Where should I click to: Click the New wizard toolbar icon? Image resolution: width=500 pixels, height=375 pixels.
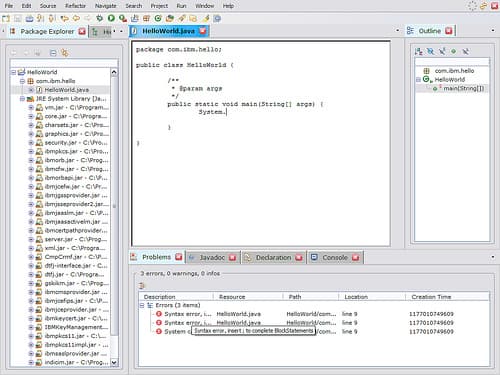click(x=6, y=19)
